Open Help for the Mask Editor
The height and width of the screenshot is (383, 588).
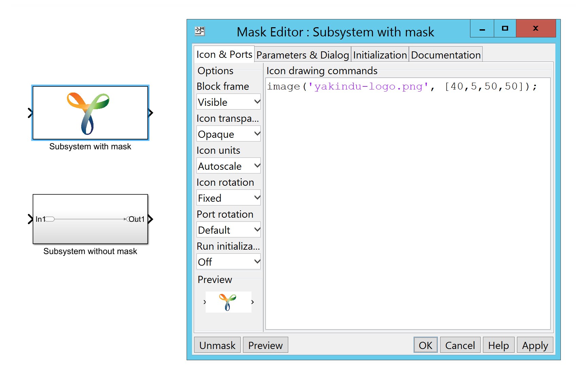tap(499, 345)
